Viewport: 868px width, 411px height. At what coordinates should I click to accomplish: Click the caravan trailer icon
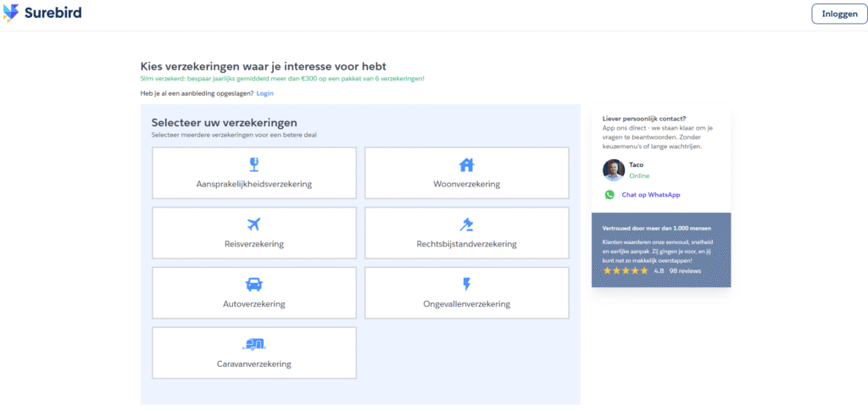253,344
